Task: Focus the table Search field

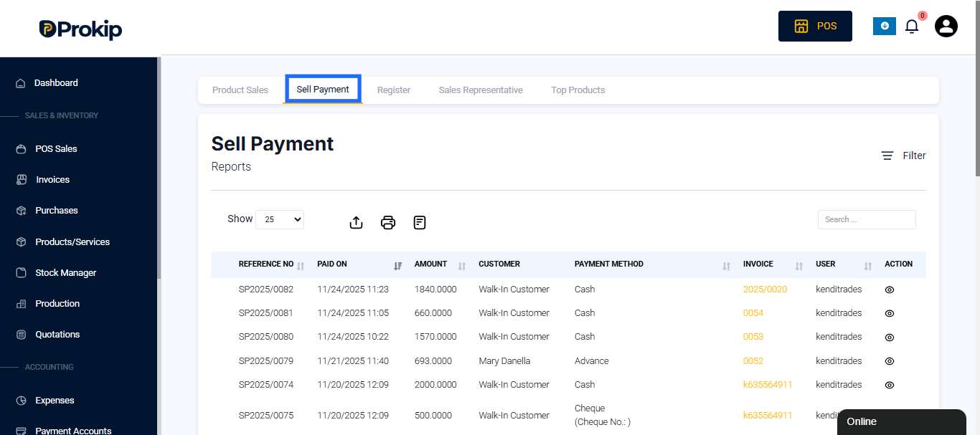Action: [867, 219]
